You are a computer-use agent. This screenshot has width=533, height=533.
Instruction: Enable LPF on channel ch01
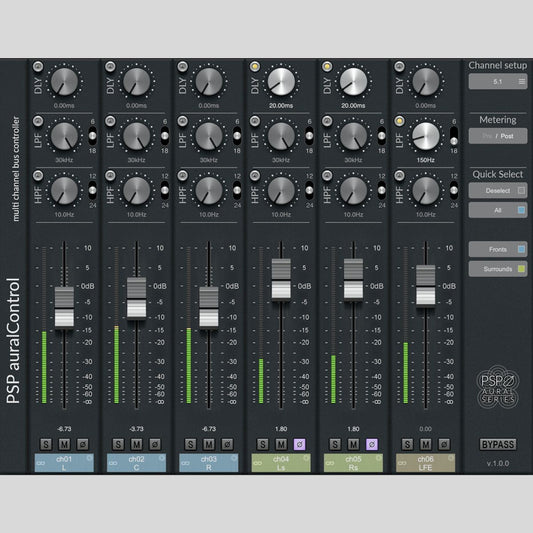click(x=38, y=121)
